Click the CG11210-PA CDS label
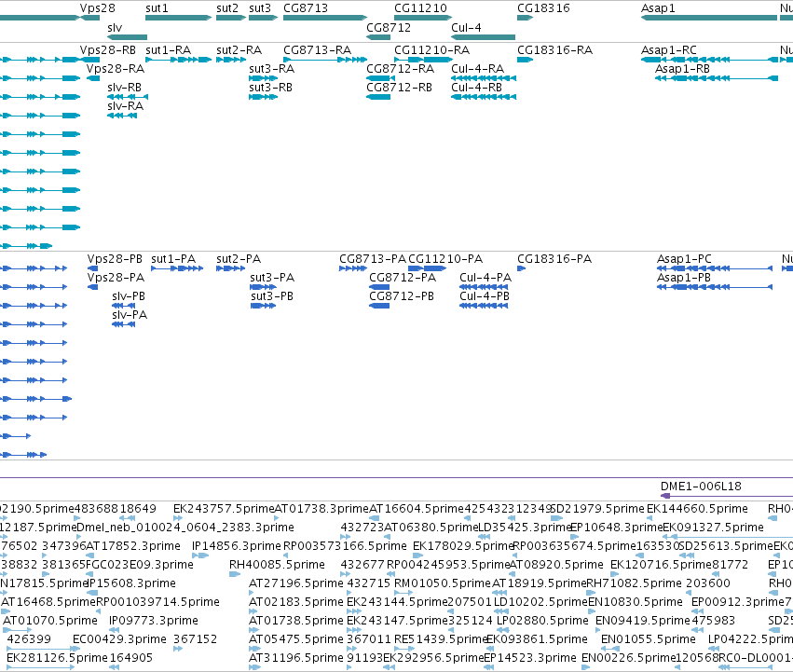Screen dimensions: 793x672 (445, 259)
